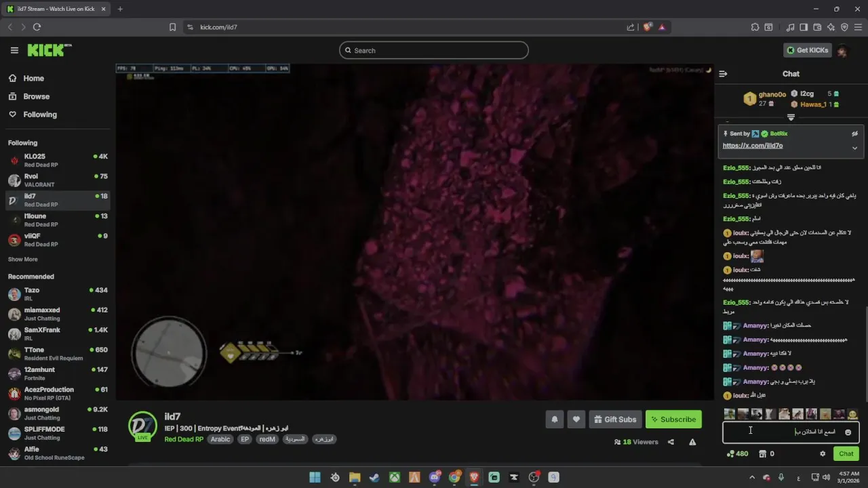This screenshot has width=868, height=488.
Task: Bookmark this page icon
Action: (x=172, y=27)
